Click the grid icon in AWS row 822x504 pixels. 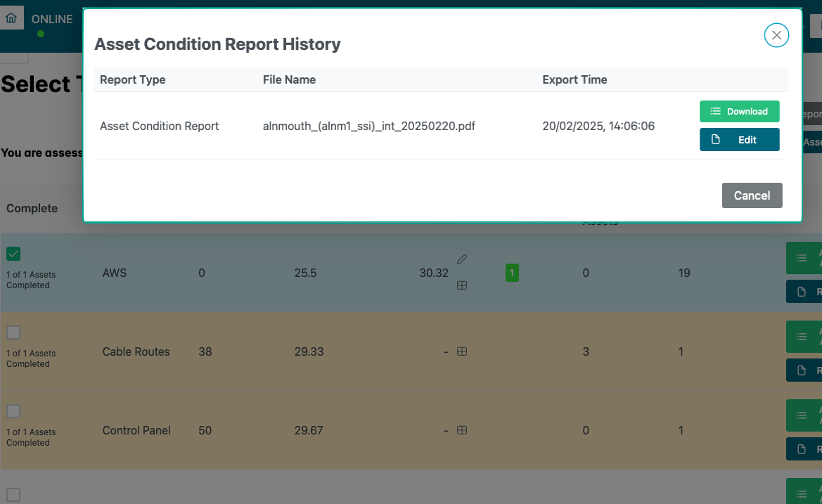pos(462,285)
